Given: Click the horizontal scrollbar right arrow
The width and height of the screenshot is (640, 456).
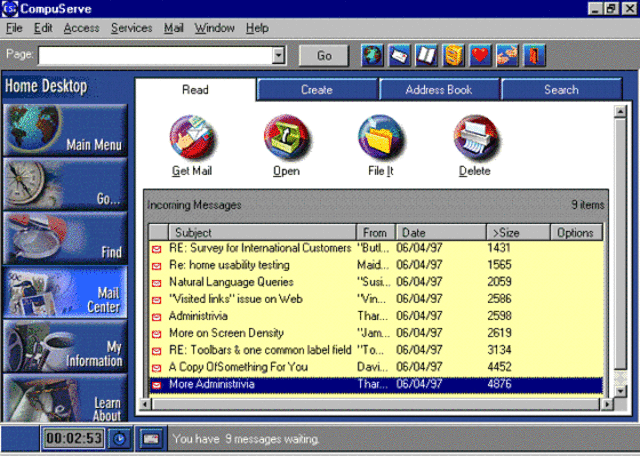Looking at the screenshot, I should click(607, 404).
